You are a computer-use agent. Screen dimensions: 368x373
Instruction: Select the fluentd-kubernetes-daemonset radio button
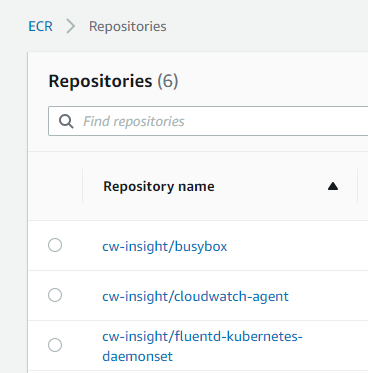point(55,345)
